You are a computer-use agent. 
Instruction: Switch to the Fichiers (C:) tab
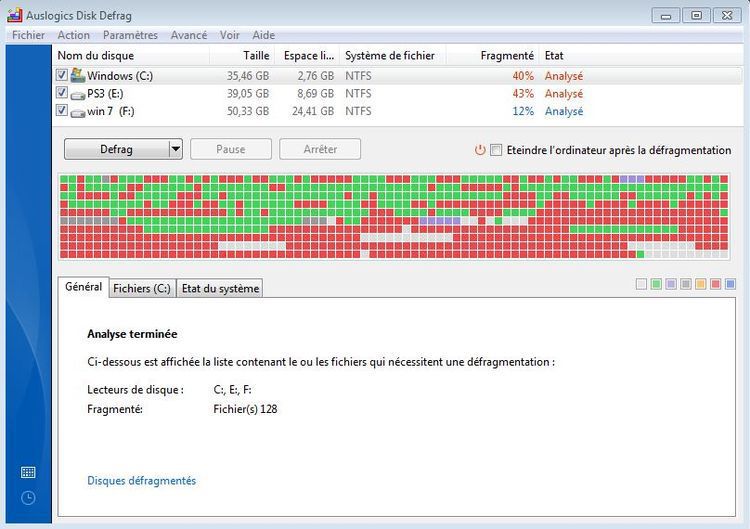click(141, 288)
